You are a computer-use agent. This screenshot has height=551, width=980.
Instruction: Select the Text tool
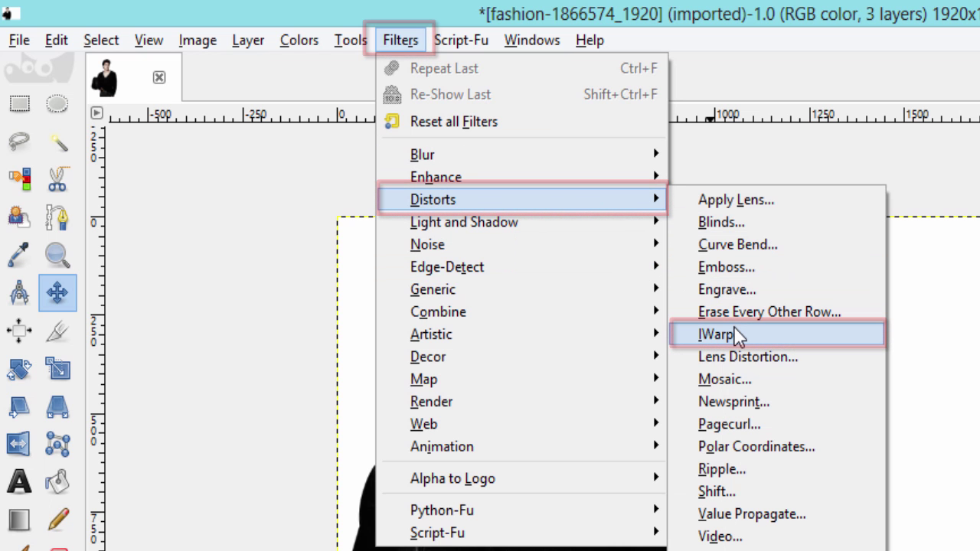(x=19, y=482)
